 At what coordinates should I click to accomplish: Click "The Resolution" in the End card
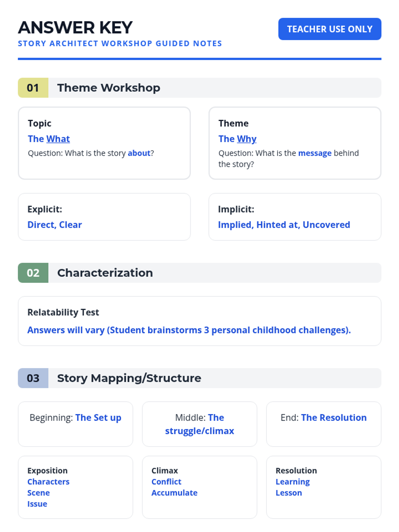[333, 417]
